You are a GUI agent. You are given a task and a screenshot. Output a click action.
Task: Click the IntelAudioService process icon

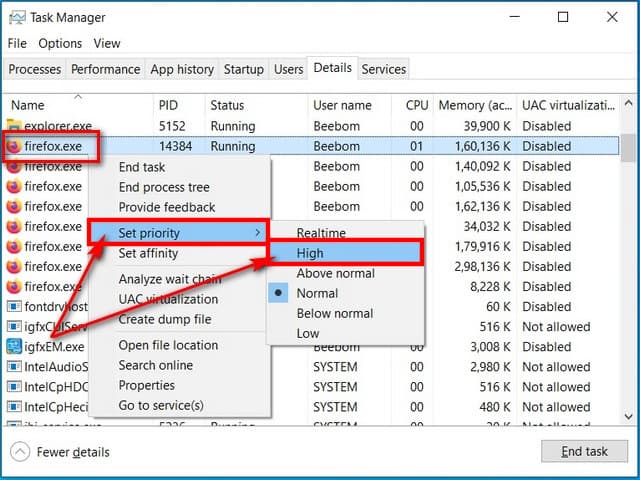pos(14,366)
